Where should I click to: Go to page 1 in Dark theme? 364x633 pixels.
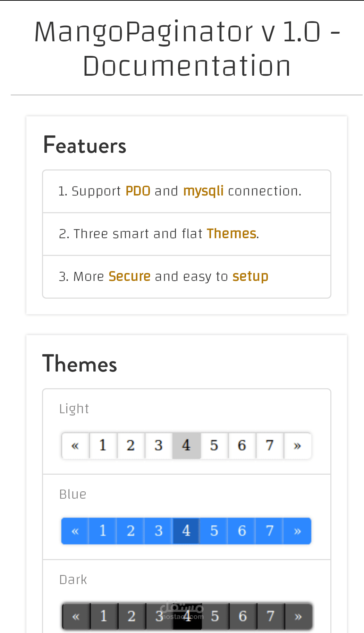pos(104,616)
